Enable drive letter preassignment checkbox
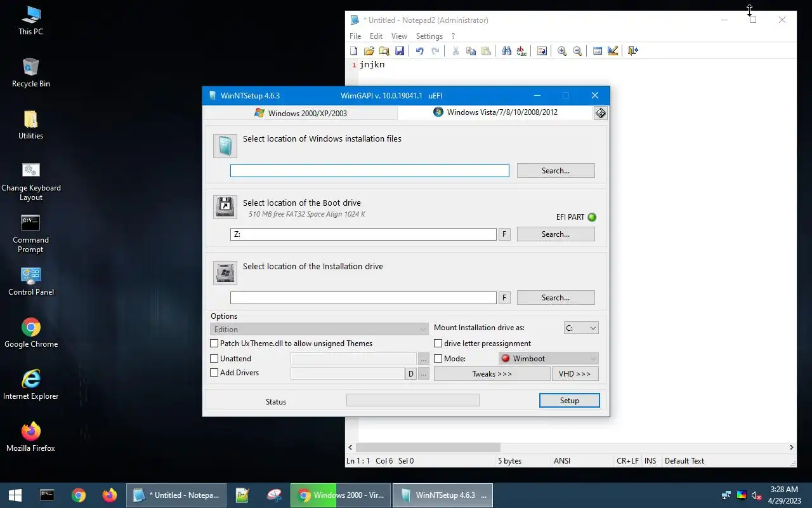Image resolution: width=812 pixels, height=508 pixels. coord(438,344)
